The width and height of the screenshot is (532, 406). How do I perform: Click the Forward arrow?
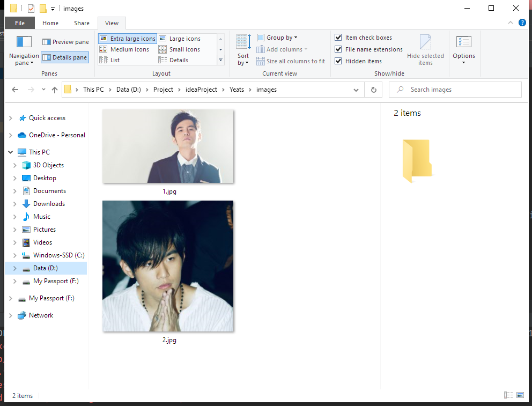click(31, 90)
